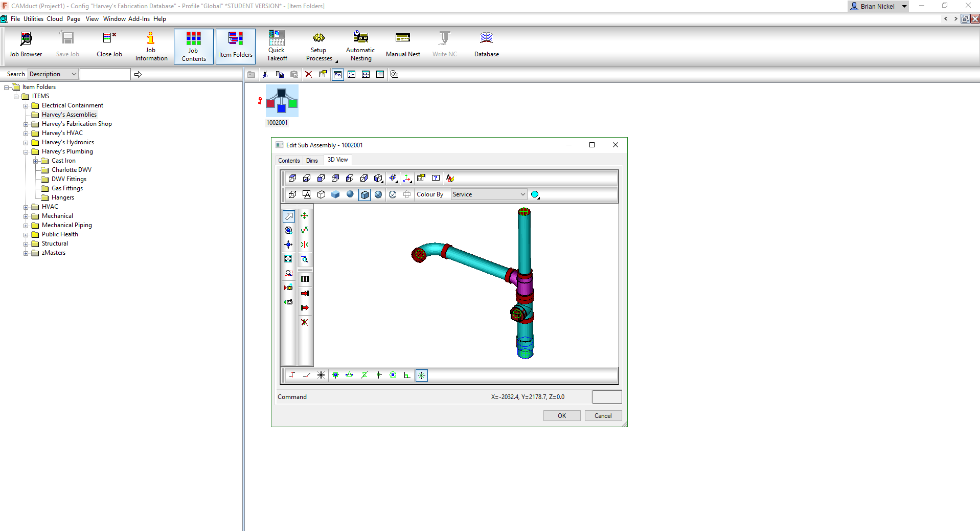
Task: Click the cyan colour swatch beside Service
Action: click(535, 194)
